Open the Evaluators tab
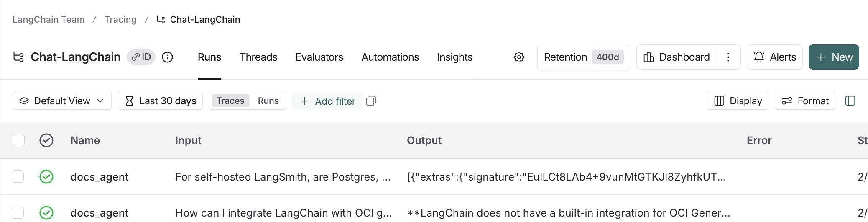This screenshot has width=868, height=222. pos(319,57)
